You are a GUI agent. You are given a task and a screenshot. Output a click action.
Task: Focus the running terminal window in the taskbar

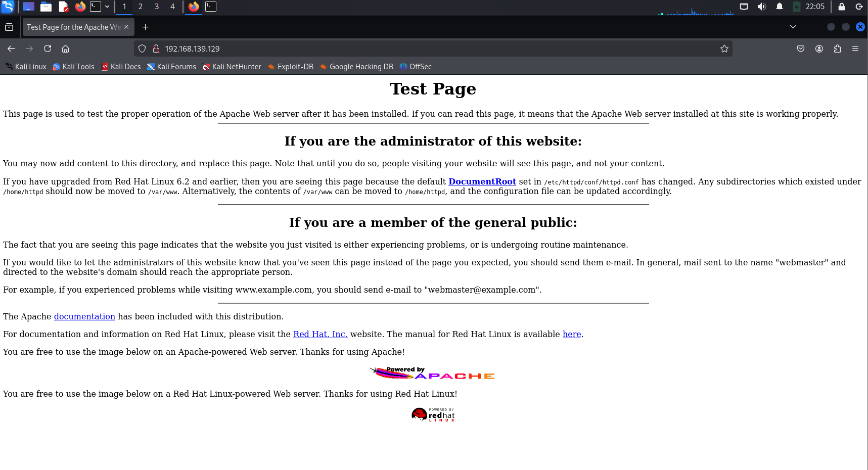(x=211, y=7)
